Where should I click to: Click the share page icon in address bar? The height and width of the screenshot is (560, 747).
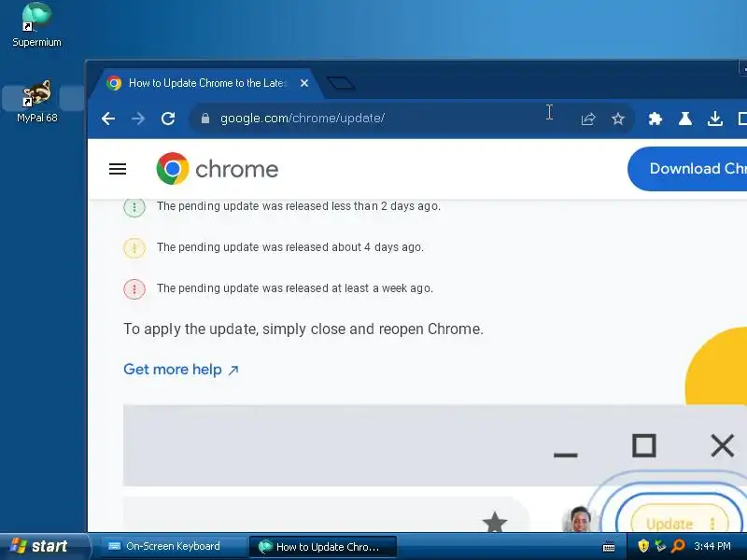tap(588, 119)
